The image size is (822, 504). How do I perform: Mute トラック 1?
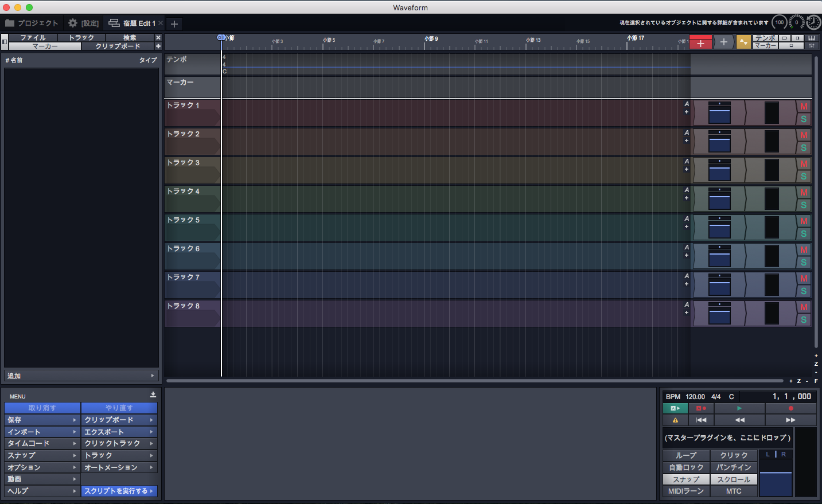coord(804,107)
